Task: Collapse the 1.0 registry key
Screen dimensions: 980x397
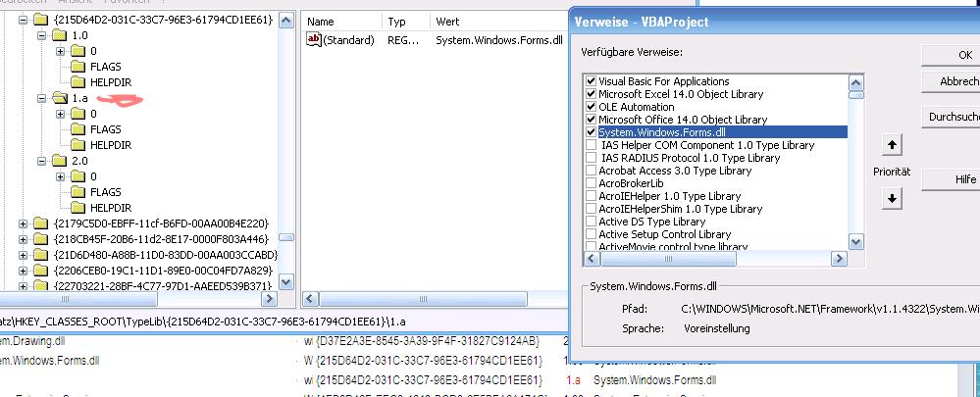Action: point(42,35)
